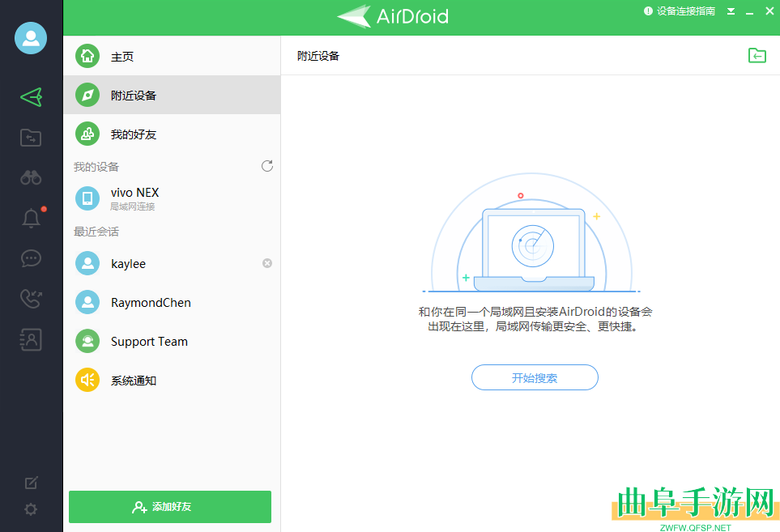Click the feedback edit pencil icon
Screen dimensions: 780x532
31,483
